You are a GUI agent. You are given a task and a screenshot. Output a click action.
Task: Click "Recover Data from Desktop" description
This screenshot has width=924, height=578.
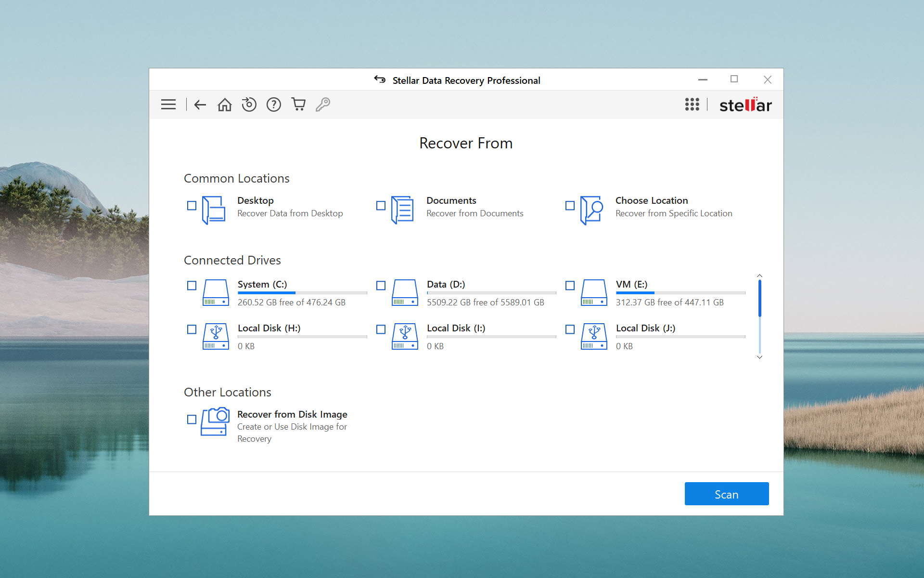290,213
